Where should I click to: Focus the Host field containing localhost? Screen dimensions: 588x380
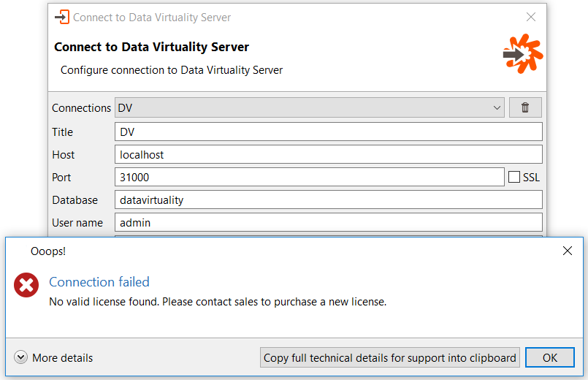(329, 154)
